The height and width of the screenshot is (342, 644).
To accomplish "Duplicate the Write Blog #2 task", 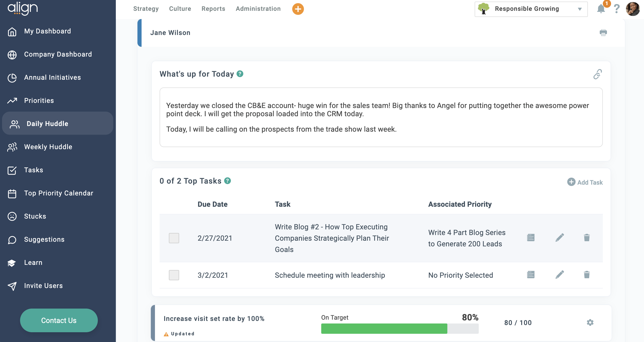I will point(530,238).
